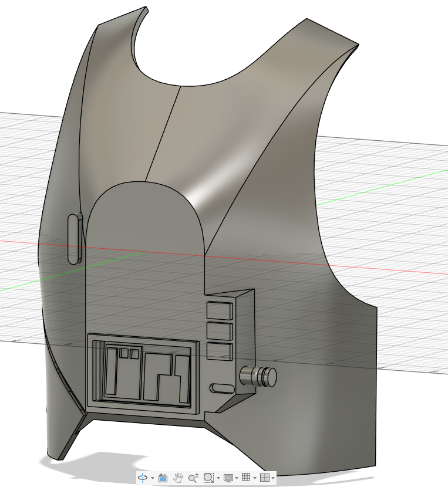448x487 pixels.
Task: Expand the Zoom Window dropdown arrow
Action: click(218, 478)
